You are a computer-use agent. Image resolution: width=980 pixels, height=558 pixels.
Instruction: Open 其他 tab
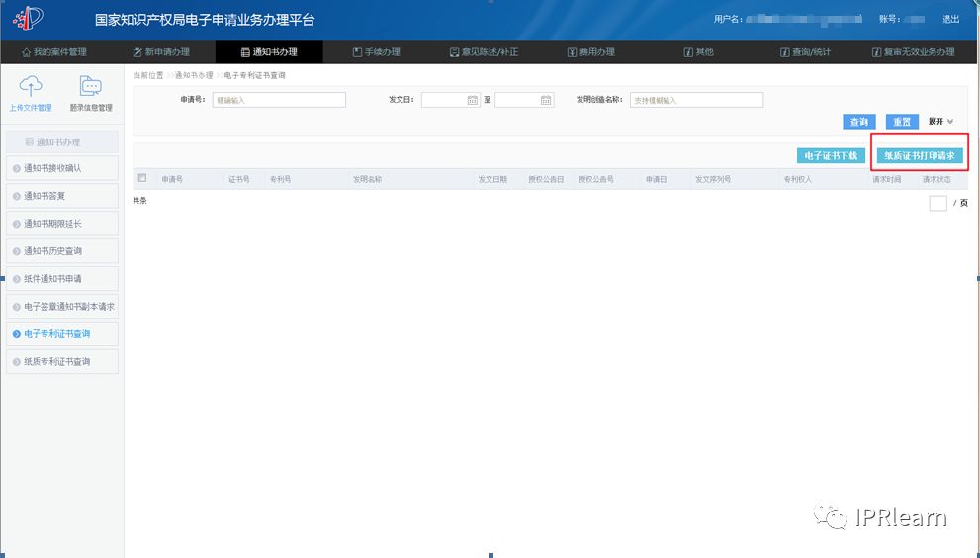tap(699, 51)
